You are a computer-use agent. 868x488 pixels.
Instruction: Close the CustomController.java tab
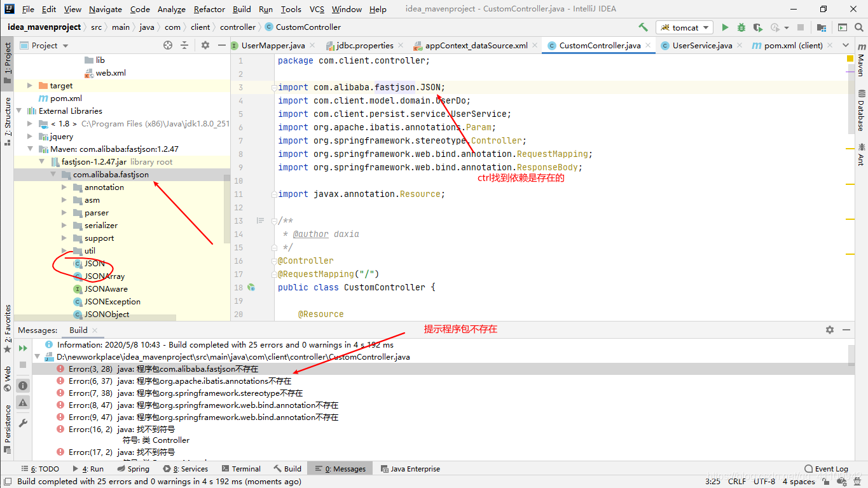coord(648,45)
